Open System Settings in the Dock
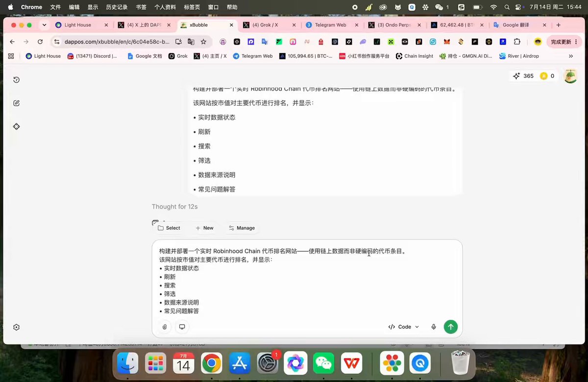Viewport: 588px width, 382px height. tap(267, 363)
